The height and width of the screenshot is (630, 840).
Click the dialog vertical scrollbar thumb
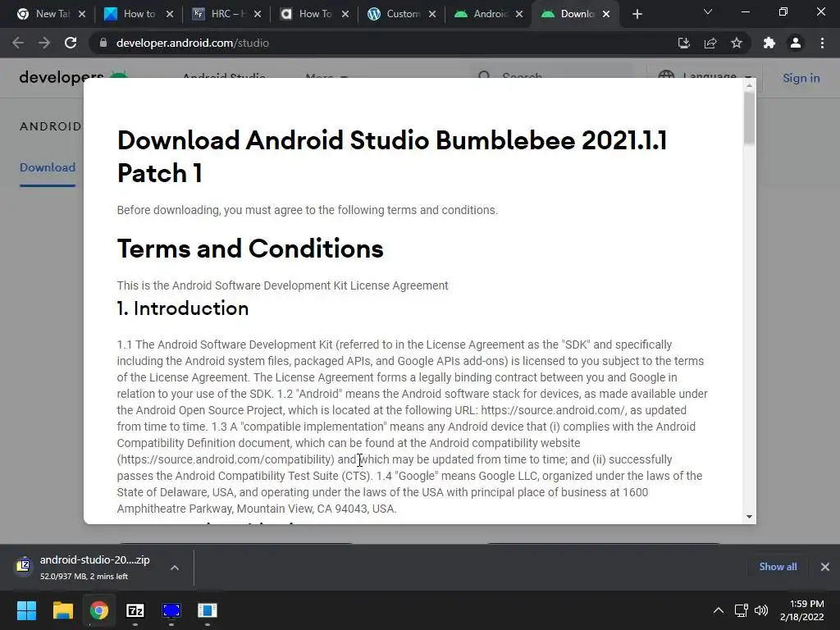pyautogui.click(x=749, y=118)
